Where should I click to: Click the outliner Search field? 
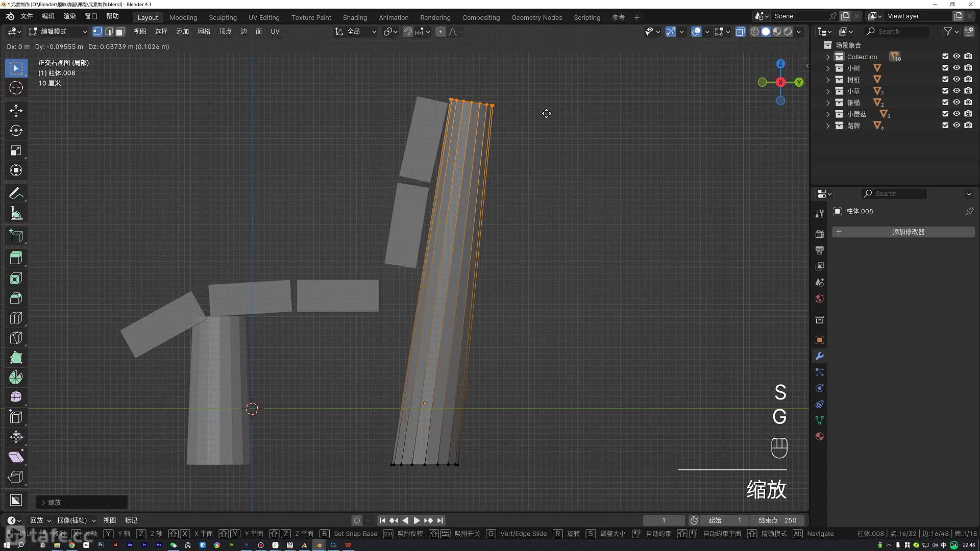click(x=897, y=32)
